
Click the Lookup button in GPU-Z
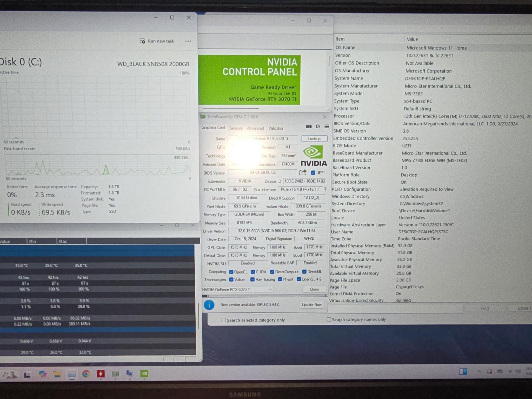point(314,138)
